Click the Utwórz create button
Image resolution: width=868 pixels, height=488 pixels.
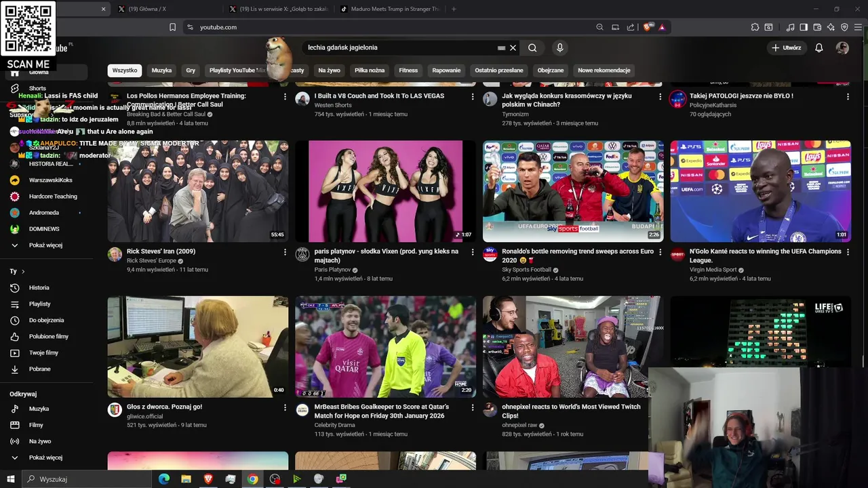point(787,47)
